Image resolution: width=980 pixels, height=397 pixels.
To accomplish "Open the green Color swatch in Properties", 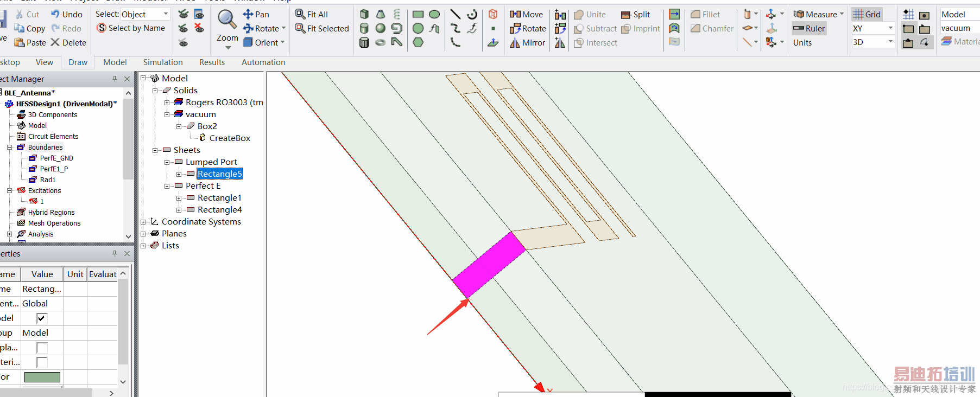I will [x=42, y=377].
